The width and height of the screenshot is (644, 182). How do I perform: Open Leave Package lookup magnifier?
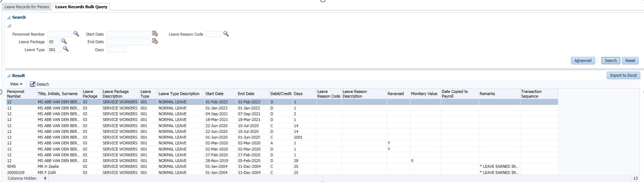click(x=64, y=42)
